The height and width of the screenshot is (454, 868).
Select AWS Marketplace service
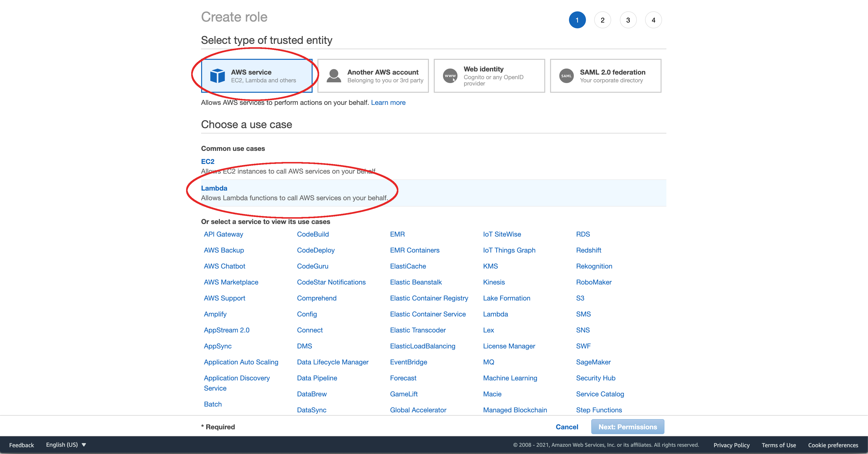click(x=231, y=282)
